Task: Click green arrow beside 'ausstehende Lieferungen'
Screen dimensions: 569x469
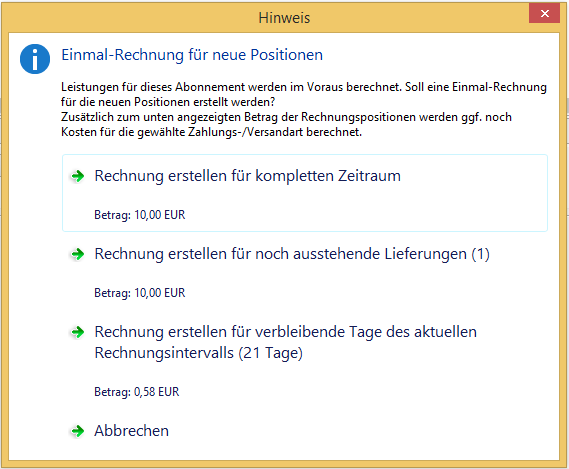Action: pos(78,254)
